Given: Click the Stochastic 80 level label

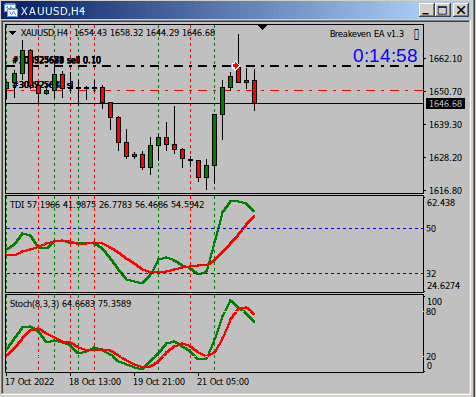Looking at the screenshot, I should coord(431,312).
